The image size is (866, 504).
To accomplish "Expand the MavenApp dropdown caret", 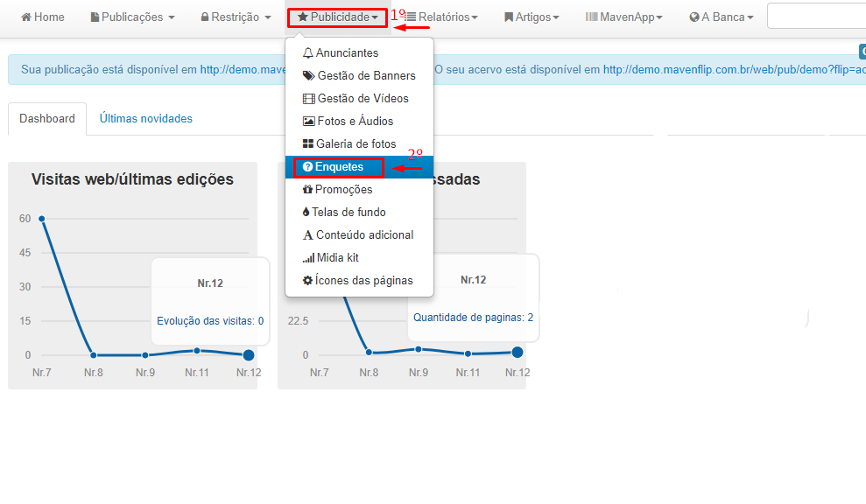I will [659, 17].
